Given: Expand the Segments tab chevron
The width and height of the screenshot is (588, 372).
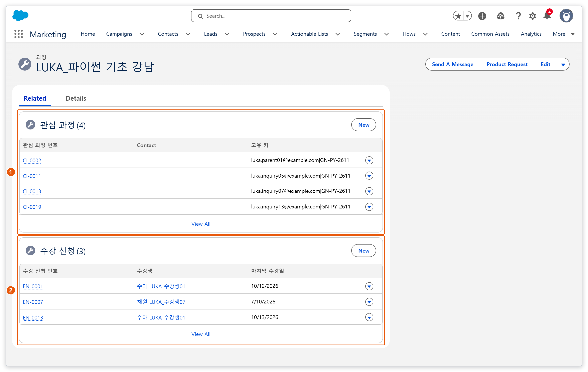Looking at the screenshot, I should [x=387, y=34].
